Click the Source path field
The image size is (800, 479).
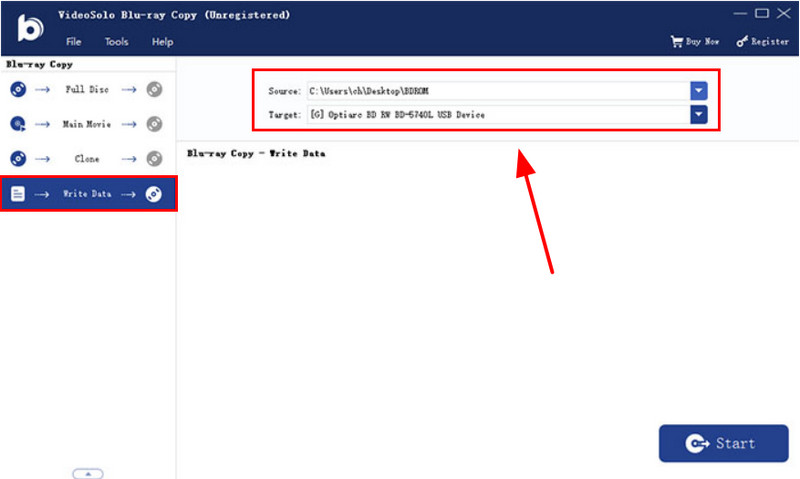tap(498, 91)
